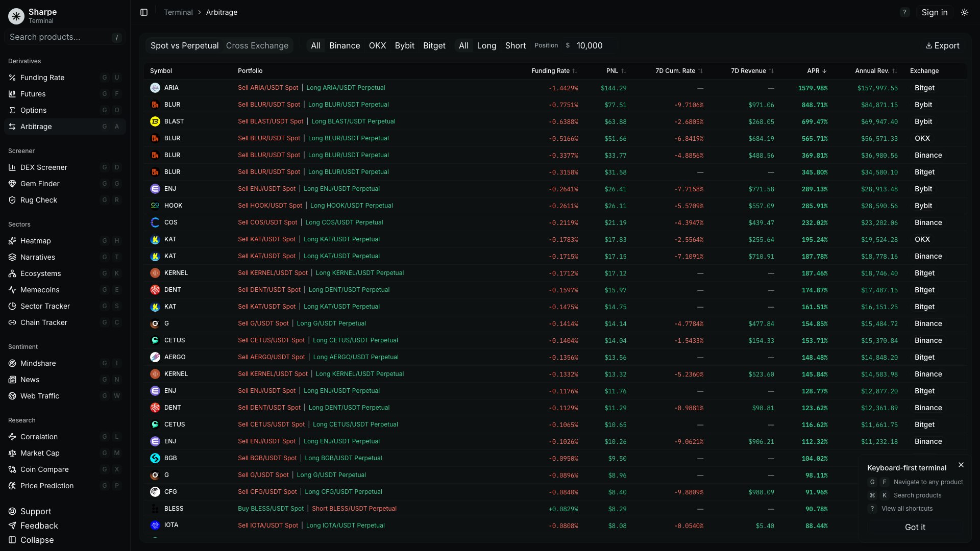Filter exchanges to Bybit only
Viewport: 980px width, 551px height.
click(404, 45)
